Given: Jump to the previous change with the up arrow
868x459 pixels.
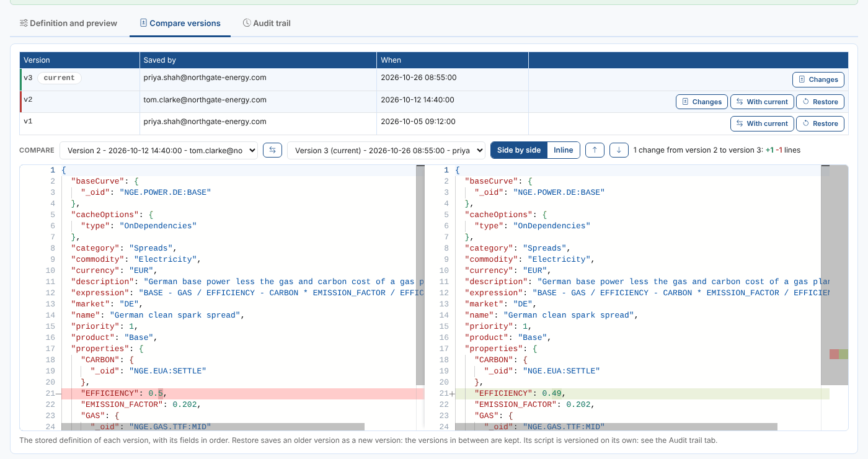Looking at the screenshot, I should (x=595, y=150).
